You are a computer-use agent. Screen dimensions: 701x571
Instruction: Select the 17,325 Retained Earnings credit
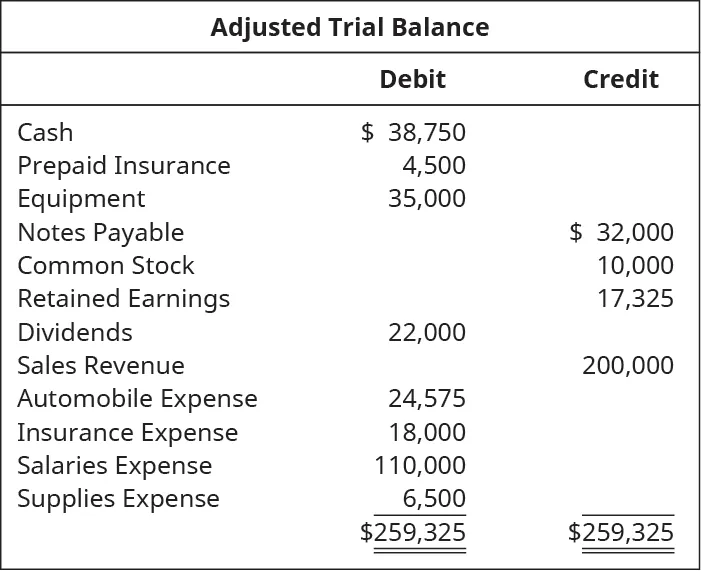[x=635, y=299]
